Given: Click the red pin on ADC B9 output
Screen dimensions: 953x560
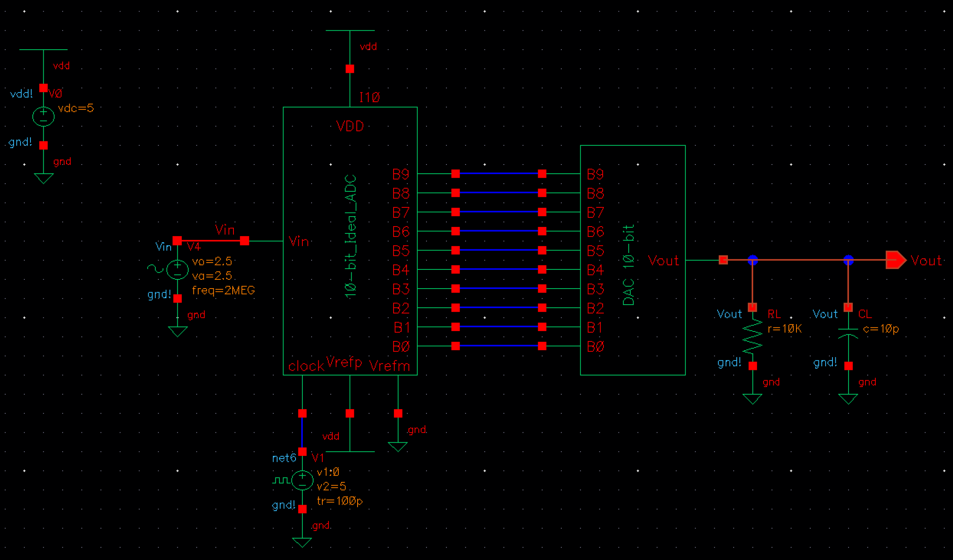Looking at the screenshot, I should [x=455, y=174].
